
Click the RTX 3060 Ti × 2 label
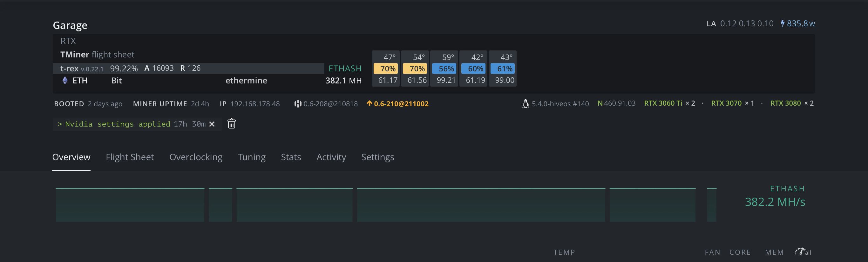(669, 103)
